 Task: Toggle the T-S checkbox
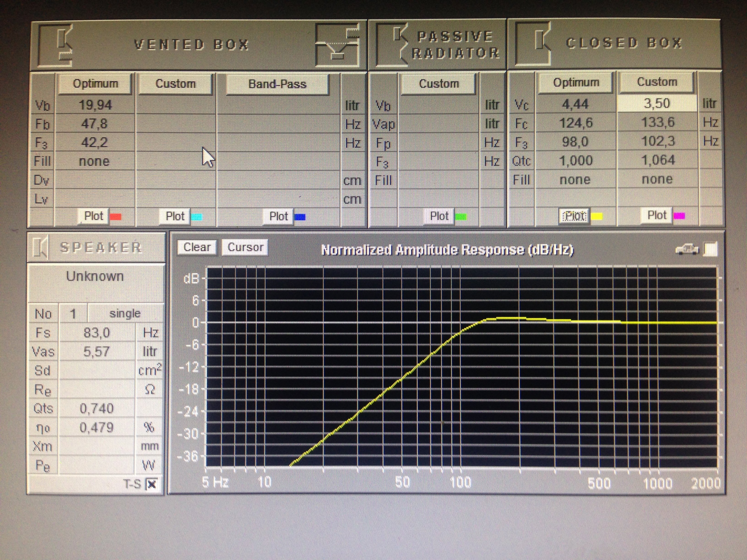(152, 484)
